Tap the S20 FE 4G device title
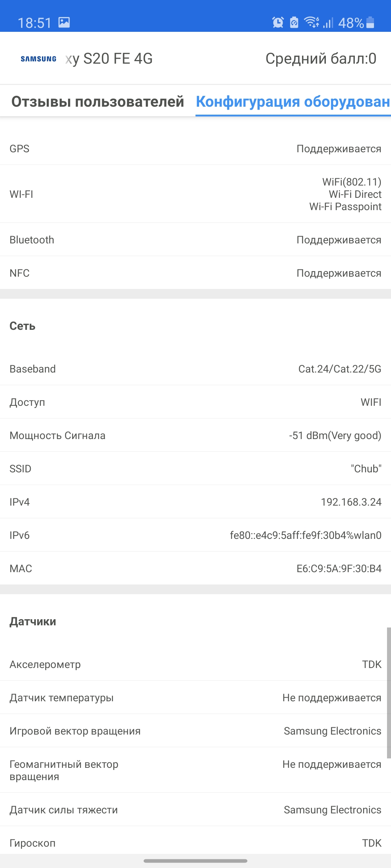Viewport: 391px width, 868px height. 109,59
